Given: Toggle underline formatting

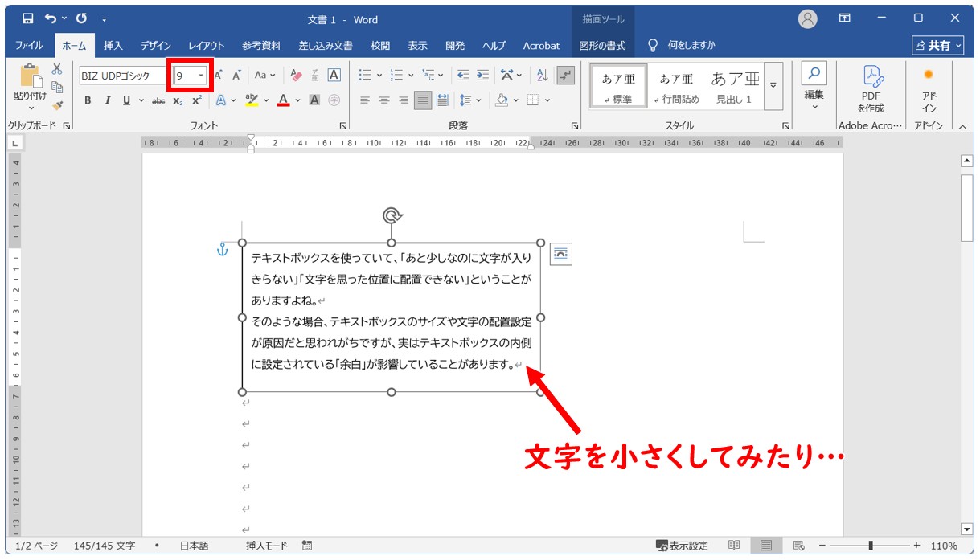Looking at the screenshot, I should pyautogui.click(x=126, y=100).
